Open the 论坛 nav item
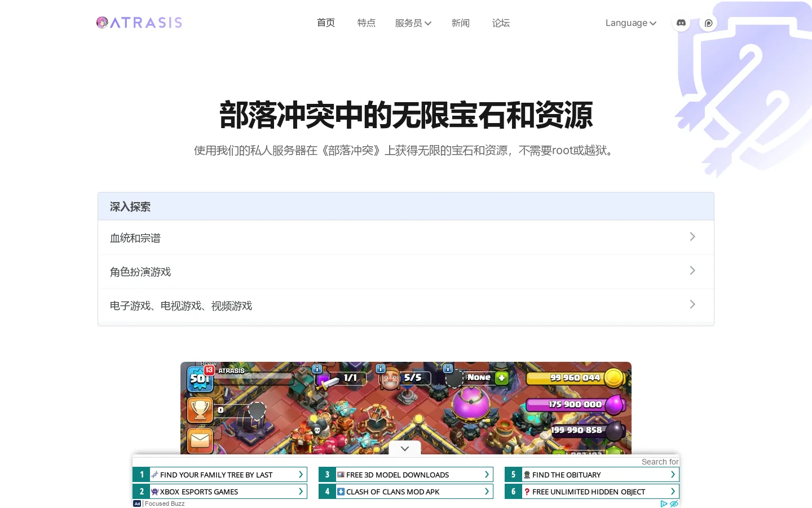Viewport: 812px width, 508px height. (501, 23)
